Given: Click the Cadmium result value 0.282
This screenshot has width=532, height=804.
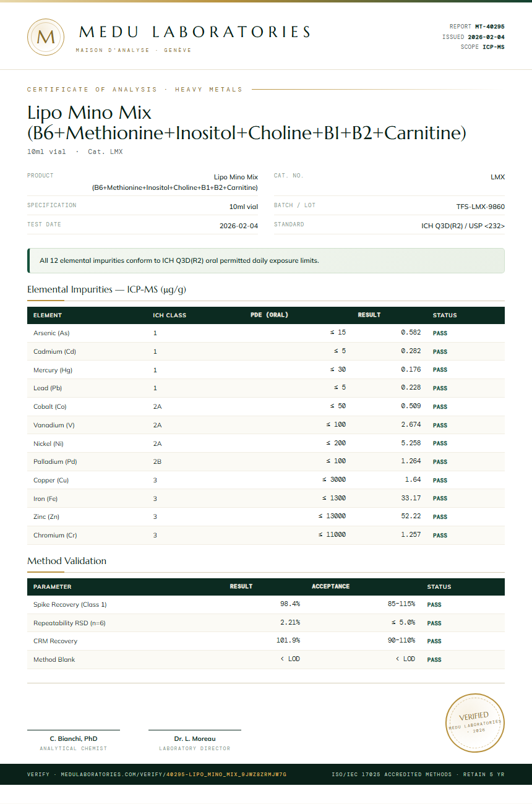Looking at the screenshot, I should coord(411,351).
